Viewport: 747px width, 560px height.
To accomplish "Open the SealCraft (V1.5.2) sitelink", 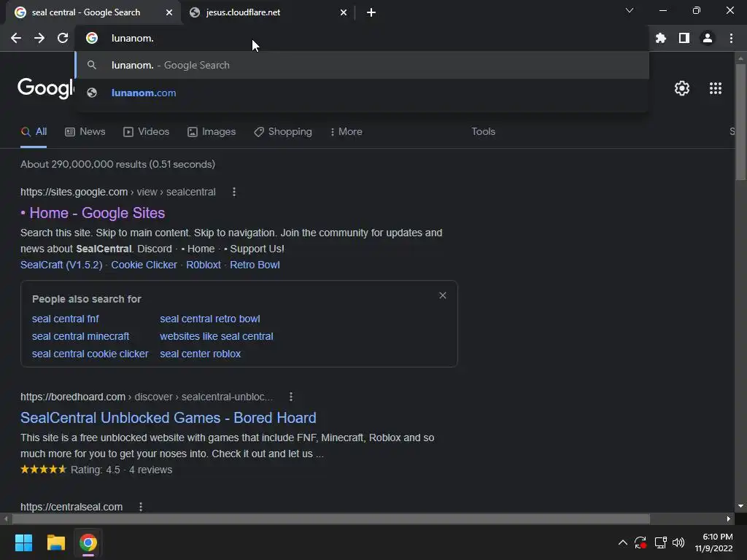I will [61, 265].
